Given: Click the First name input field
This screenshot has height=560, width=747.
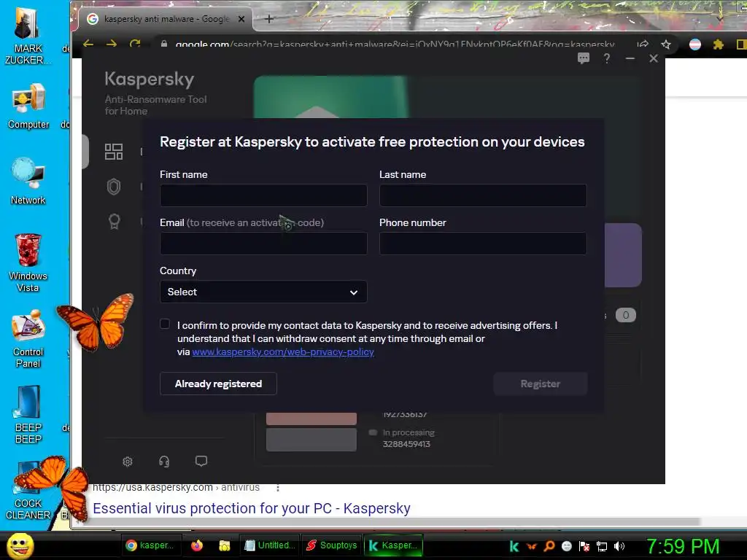Looking at the screenshot, I should pyautogui.click(x=263, y=195).
